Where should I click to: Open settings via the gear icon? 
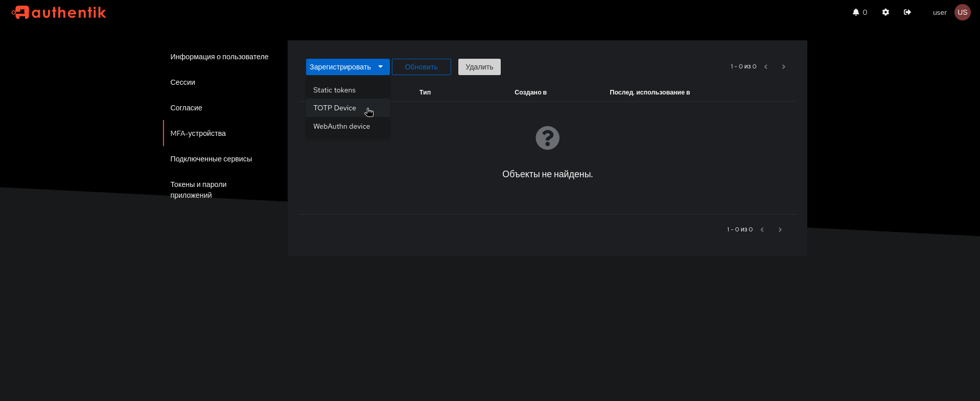point(885,12)
